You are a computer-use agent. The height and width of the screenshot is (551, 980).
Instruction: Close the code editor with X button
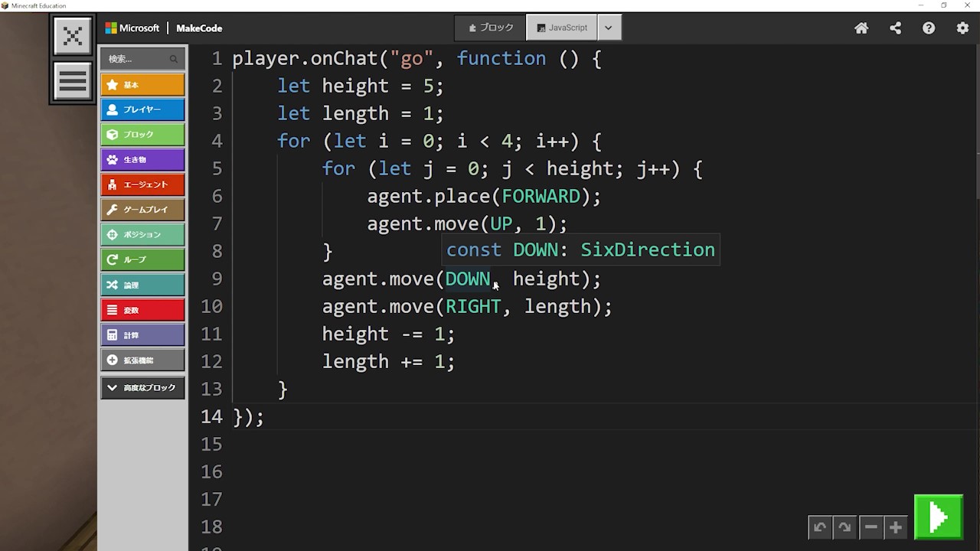(x=73, y=36)
